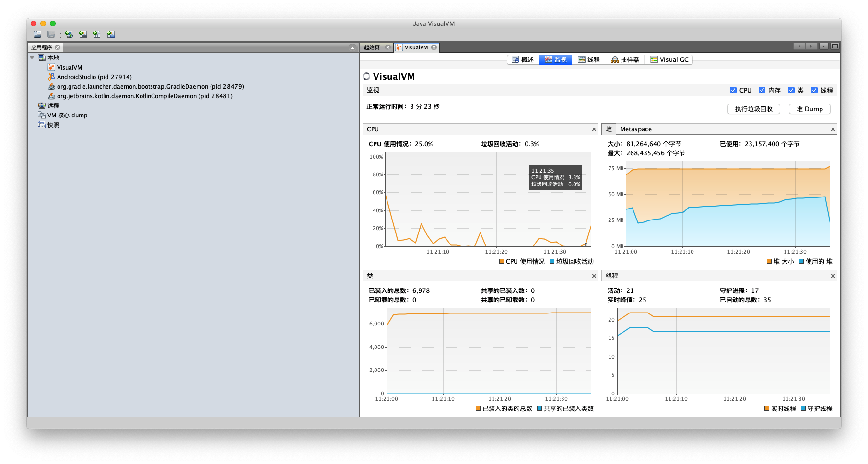Open the 抽样器 tab
Viewport: 868px width, 464px height.
coord(625,59)
